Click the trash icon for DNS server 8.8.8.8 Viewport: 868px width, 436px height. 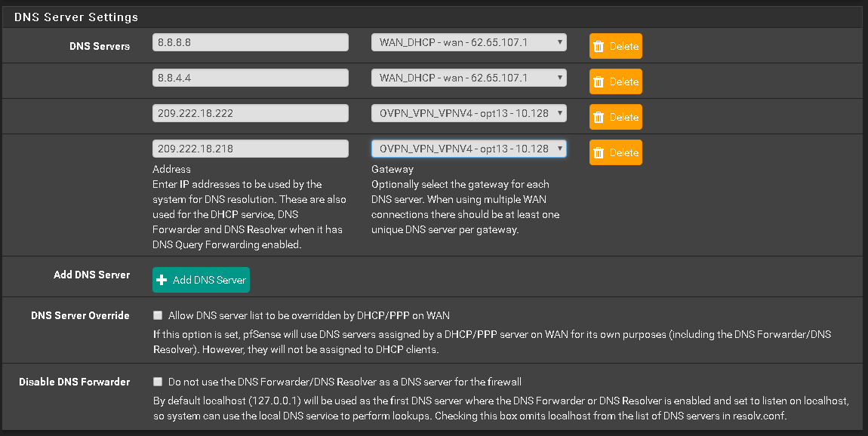click(x=599, y=46)
